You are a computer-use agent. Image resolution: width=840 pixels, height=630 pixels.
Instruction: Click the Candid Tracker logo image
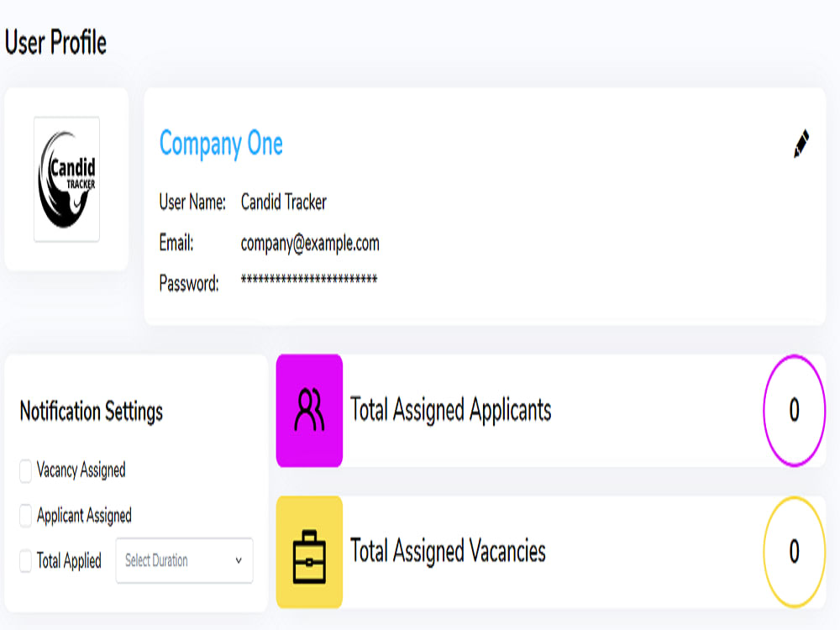(x=66, y=178)
